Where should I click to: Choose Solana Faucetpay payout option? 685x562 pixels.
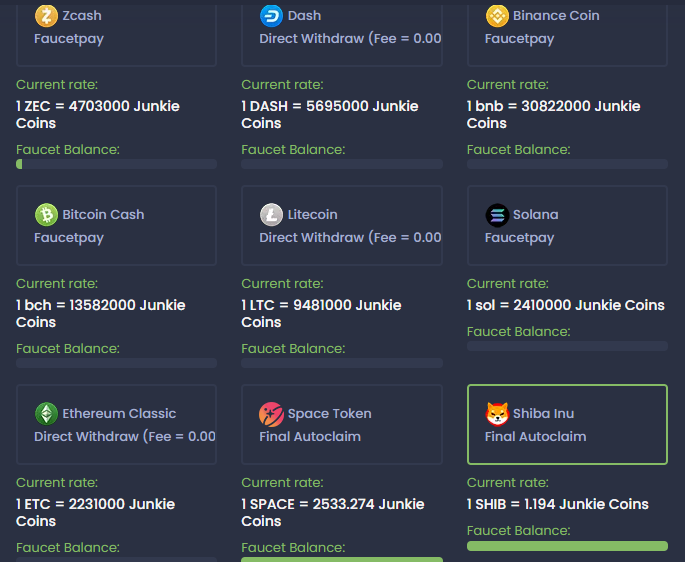pos(567,225)
